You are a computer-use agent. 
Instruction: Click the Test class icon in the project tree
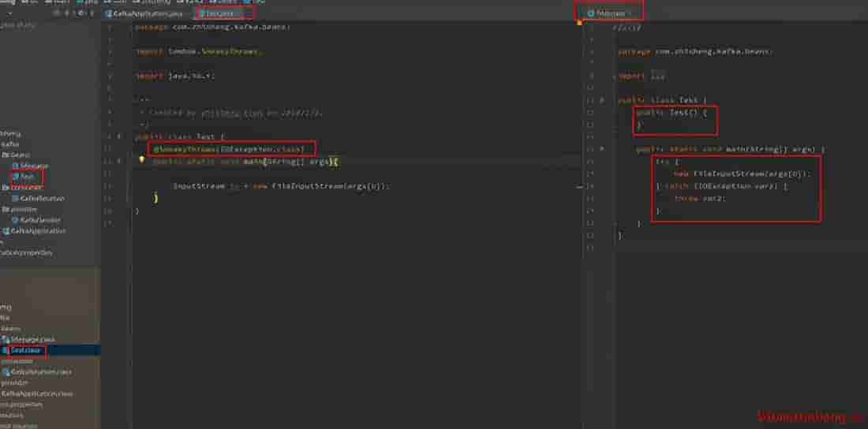point(16,177)
